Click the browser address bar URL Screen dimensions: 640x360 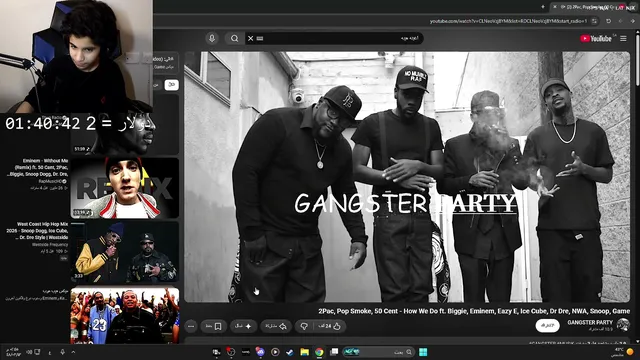pos(508,21)
